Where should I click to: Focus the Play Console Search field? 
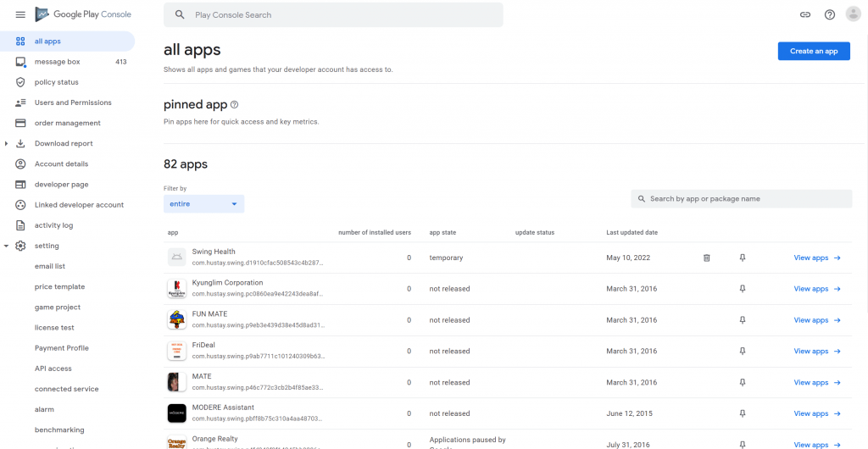click(x=333, y=15)
